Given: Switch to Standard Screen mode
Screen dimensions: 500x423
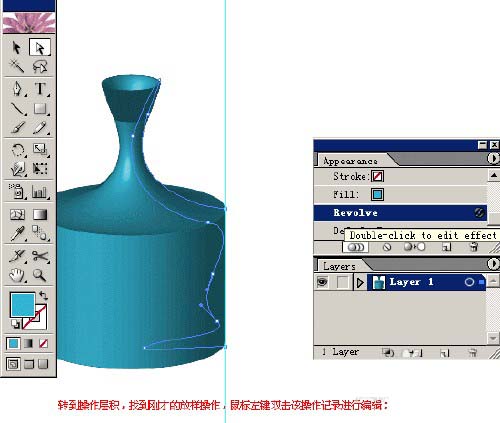Looking at the screenshot, I should pos(13,364).
